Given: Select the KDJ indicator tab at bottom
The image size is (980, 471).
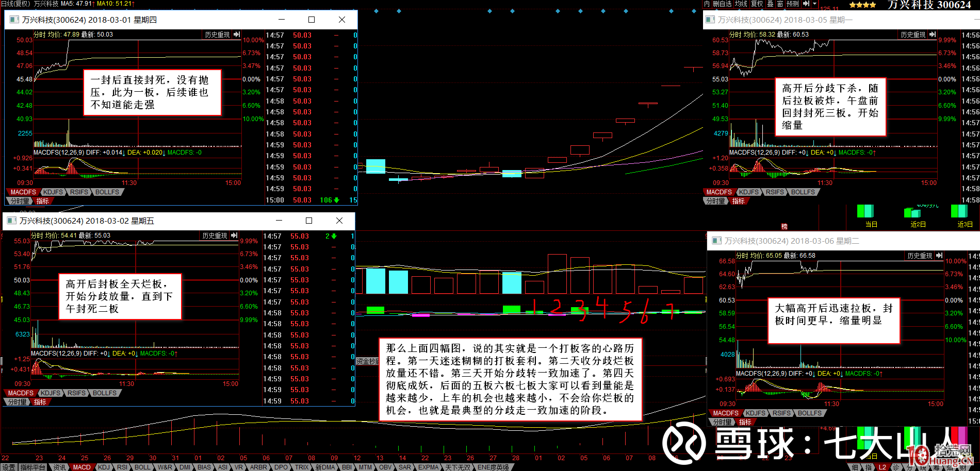Looking at the screenshot, I should click(104, 467).
